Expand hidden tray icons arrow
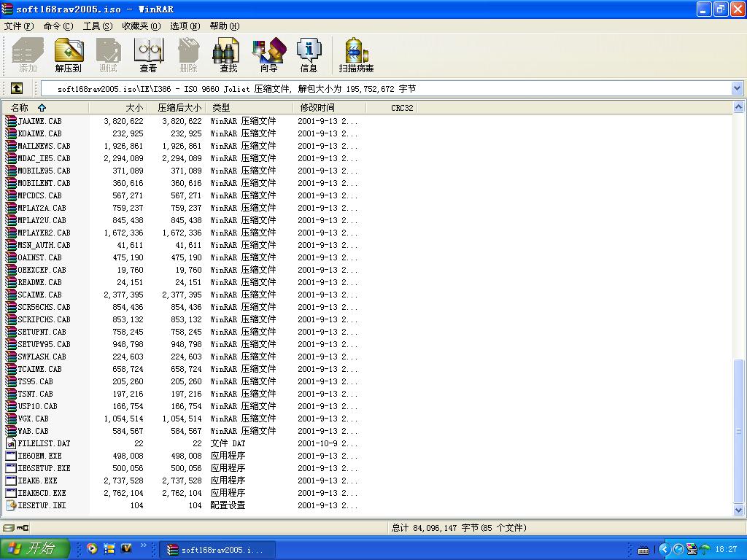This screenshot has height=560, width=747. click(x=664, y=549)
